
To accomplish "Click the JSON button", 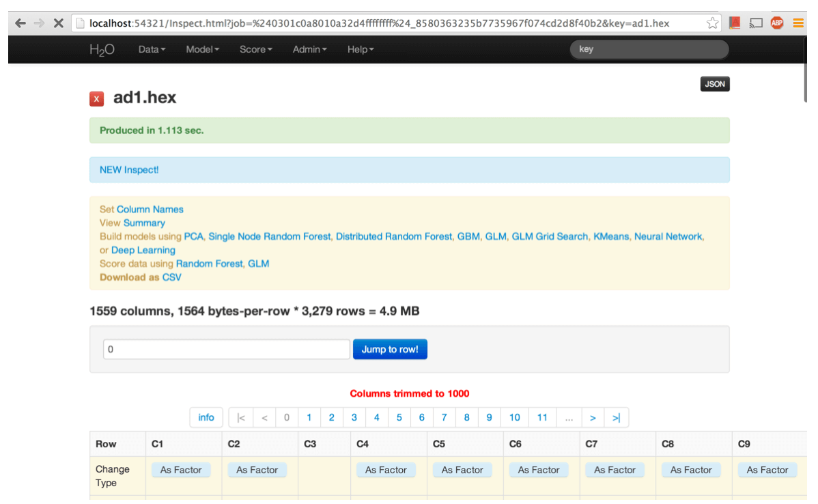I will tap(714, 84).
